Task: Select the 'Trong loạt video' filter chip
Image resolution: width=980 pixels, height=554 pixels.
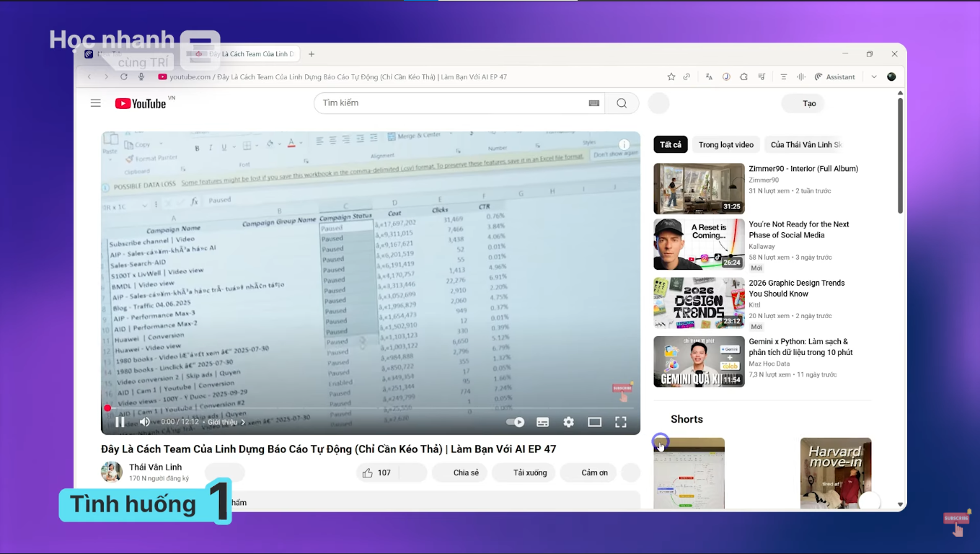Action: pos(725,144)
